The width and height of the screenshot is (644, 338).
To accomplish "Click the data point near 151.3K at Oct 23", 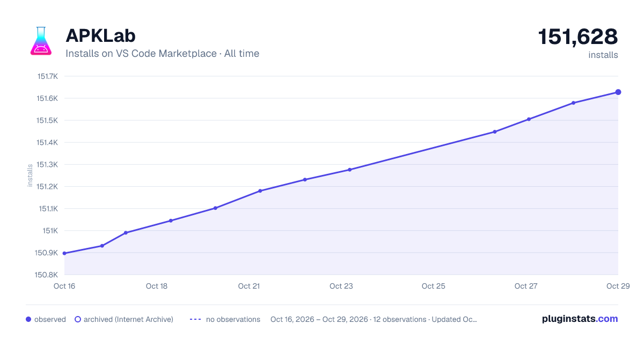I will point(349,170).
